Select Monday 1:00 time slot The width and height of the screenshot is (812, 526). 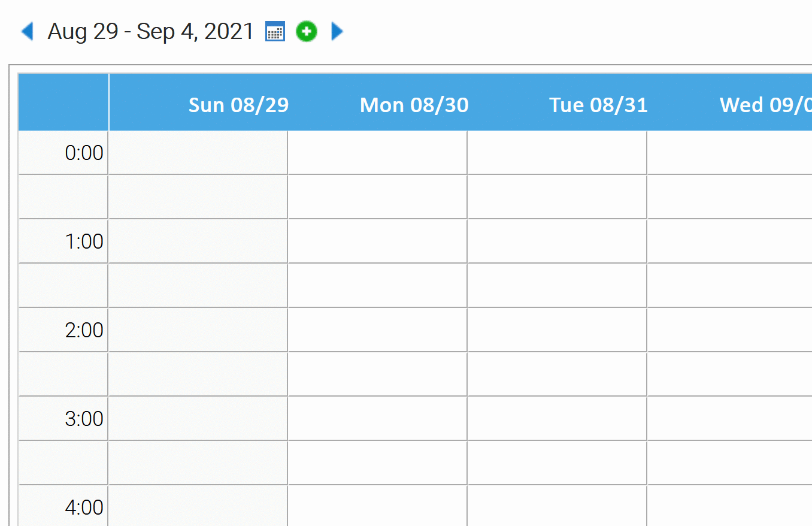(x=377, y=241)
